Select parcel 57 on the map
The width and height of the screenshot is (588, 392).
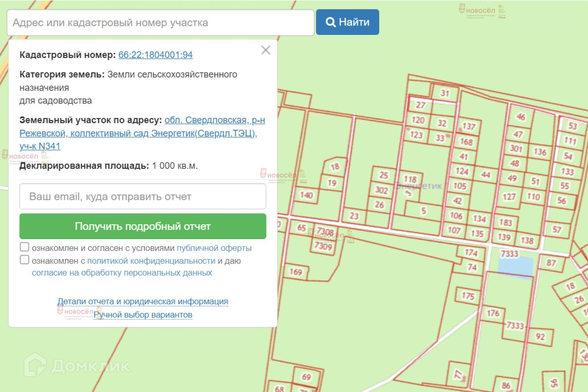(x=557, y=229)
